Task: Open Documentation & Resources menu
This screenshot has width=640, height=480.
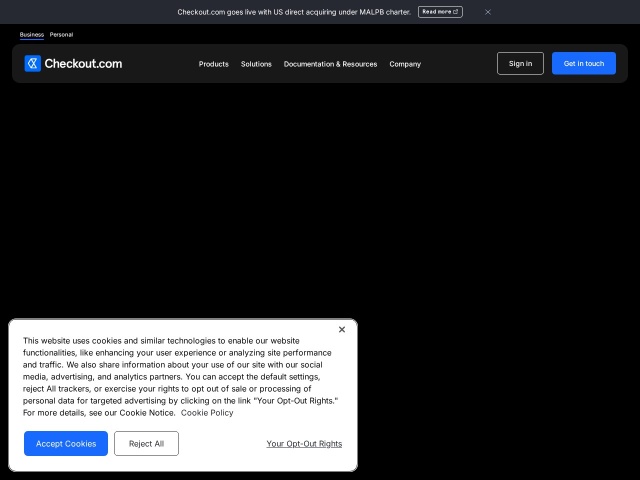Action: (330, 64)
